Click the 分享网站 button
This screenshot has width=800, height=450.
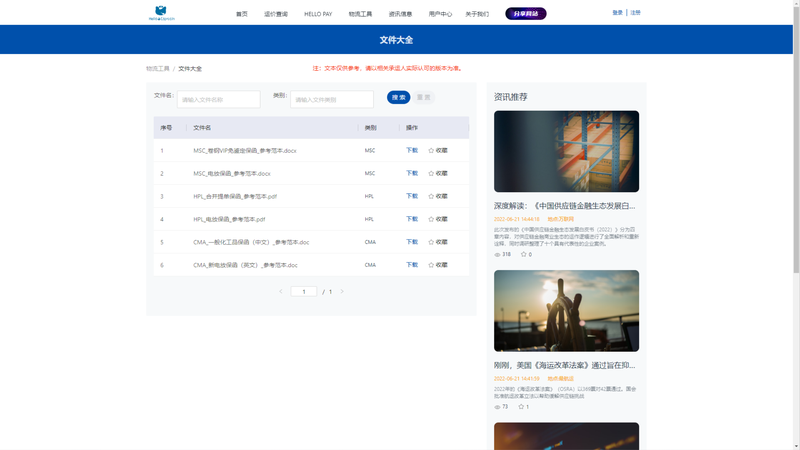526,14
